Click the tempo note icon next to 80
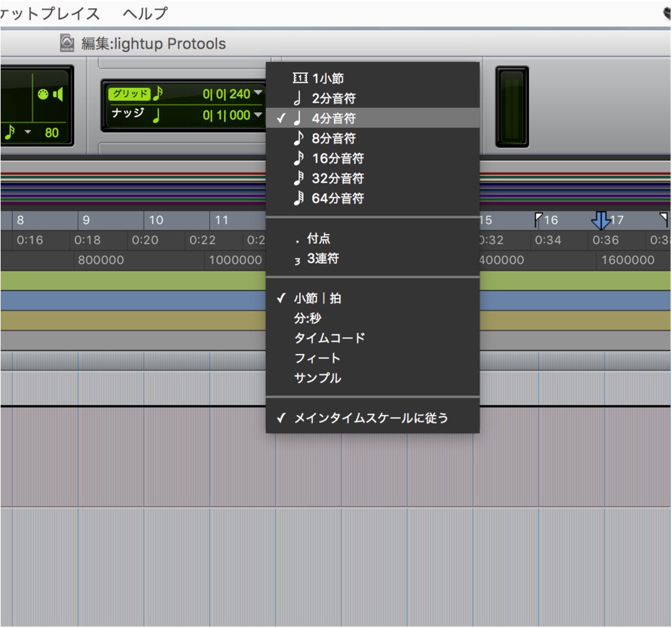Screen dimensions: 672x628 (9, 132)
